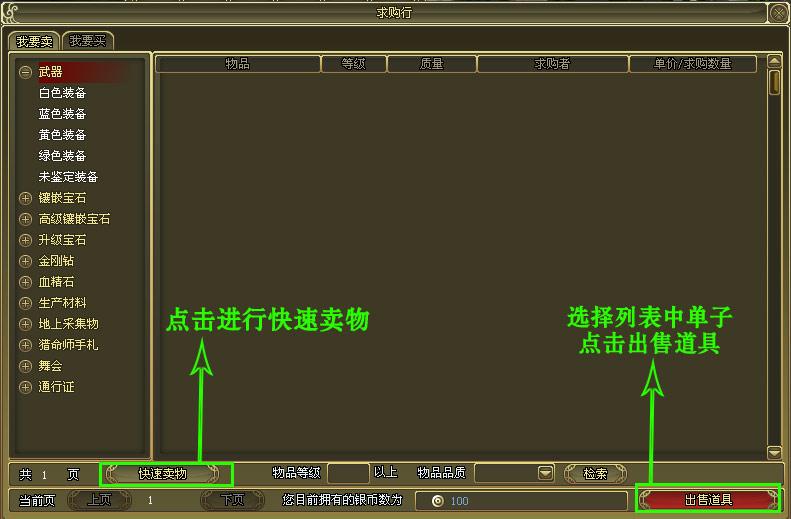Image resolution: width=791 pixels, height=519 pixels.
Task: Expand the 舞会 category
Action: [x=25, y=366]
